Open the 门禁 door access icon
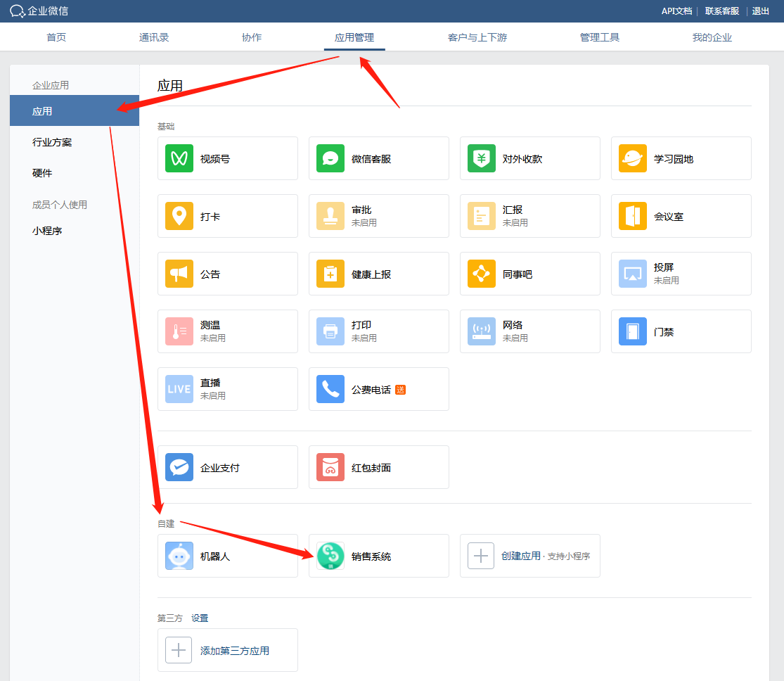The width and height of the screenshot is (784, 681). (x=633, y=331)
